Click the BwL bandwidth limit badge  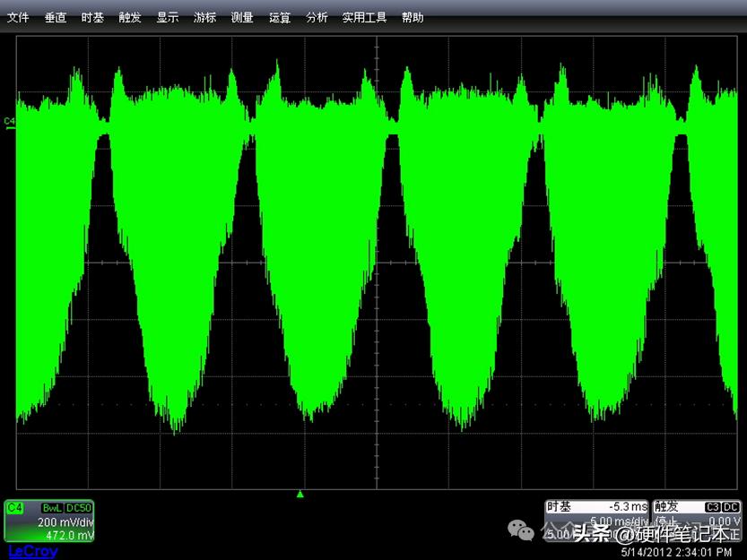pos(51,508)
